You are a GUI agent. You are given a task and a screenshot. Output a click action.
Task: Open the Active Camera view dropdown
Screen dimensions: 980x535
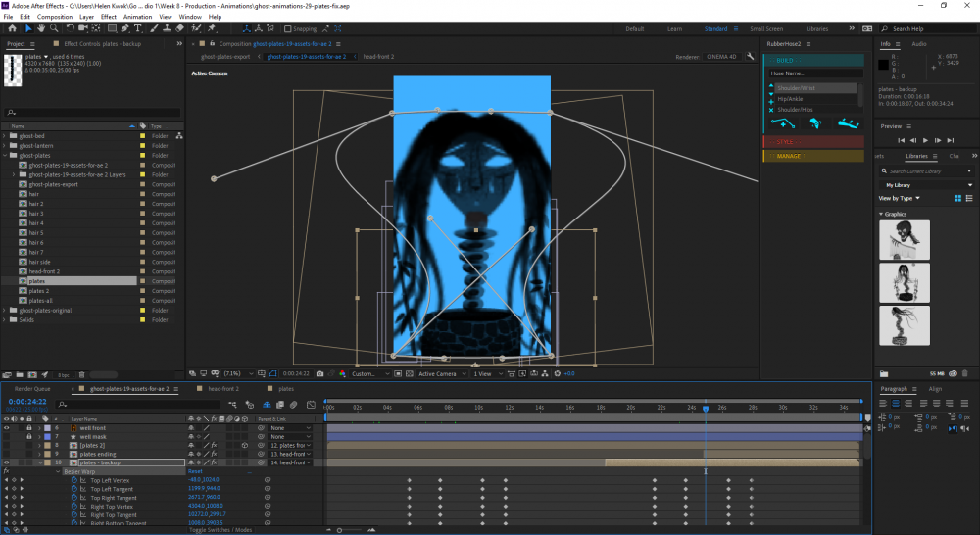[x=442, y=373]
